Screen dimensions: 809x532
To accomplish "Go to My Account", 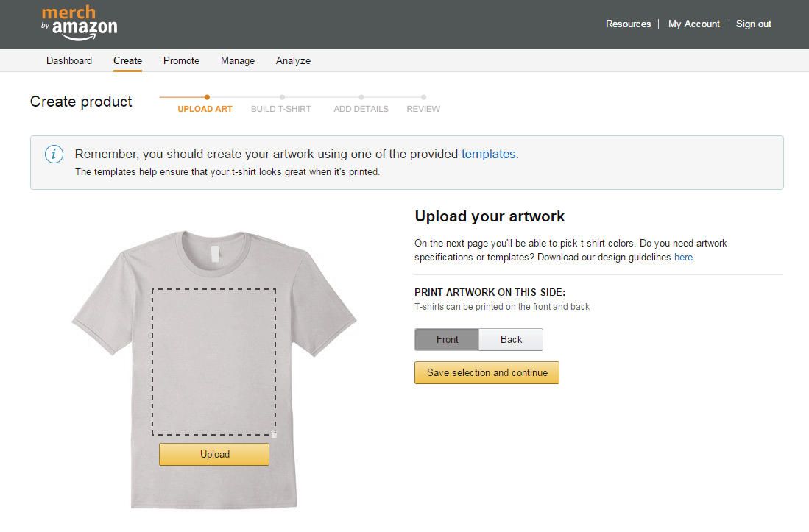I will [693, 24].
